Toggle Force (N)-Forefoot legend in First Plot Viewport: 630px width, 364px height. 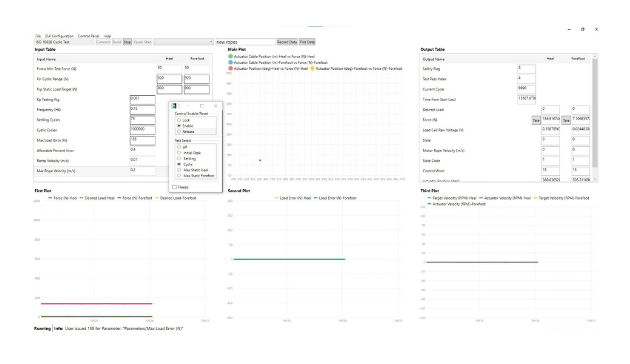(x=135, y=198)
